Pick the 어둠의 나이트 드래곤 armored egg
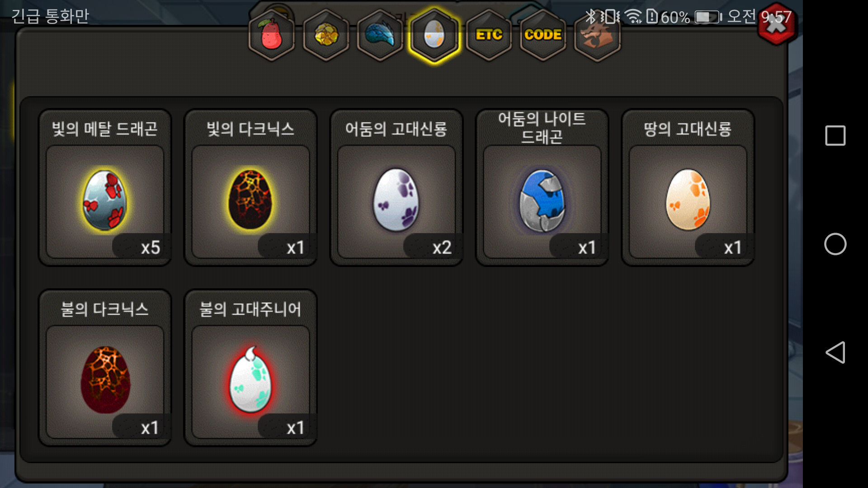The image size is (868, 488). (542, 188)
